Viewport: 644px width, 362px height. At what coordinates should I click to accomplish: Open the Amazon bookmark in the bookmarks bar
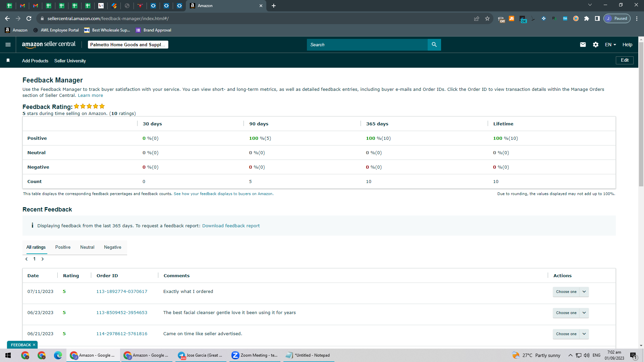[16, 30]
